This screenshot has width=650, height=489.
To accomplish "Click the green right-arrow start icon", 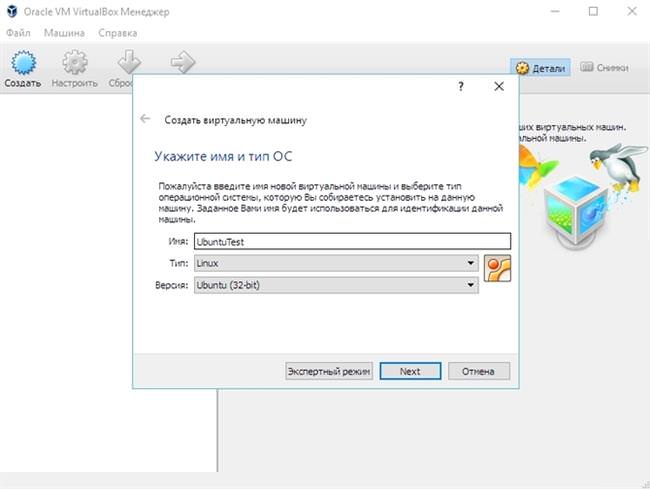I will coord(183,63).
